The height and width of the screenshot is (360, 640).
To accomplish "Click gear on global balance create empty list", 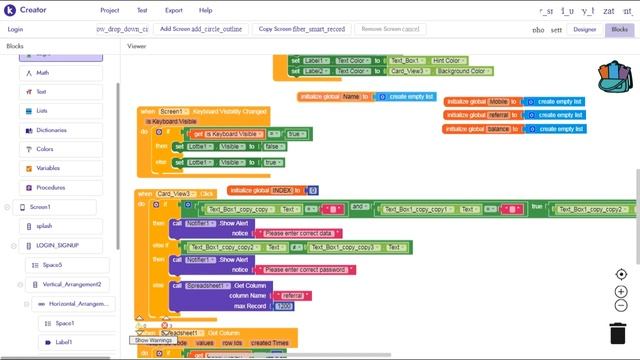I will [532, 129].
